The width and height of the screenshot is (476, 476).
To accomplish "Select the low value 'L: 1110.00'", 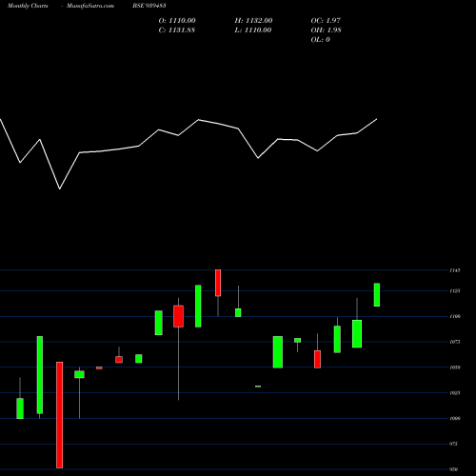I will 253,30.
